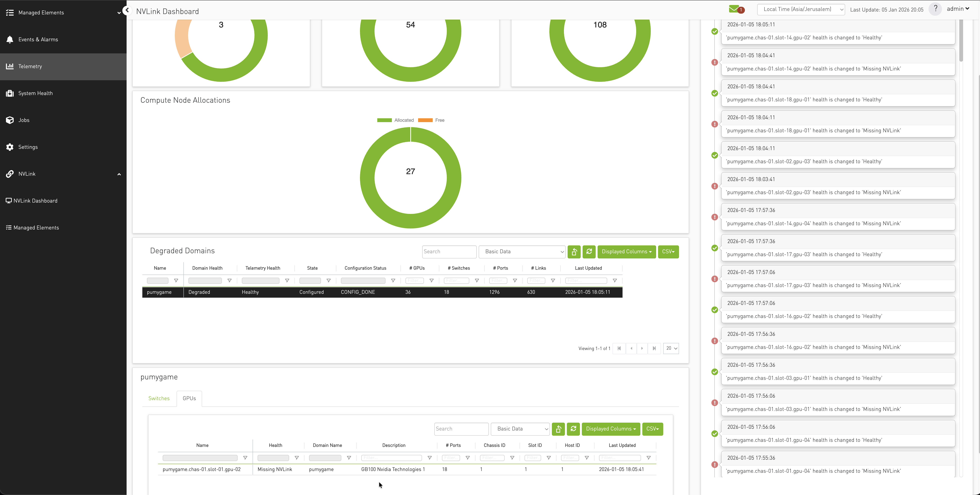
Task: Open Telemetry chart icon in sidebar
Action: point(10,66)
